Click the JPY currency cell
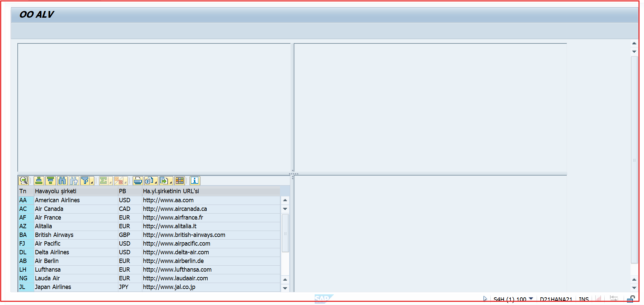 click(130, 287)
